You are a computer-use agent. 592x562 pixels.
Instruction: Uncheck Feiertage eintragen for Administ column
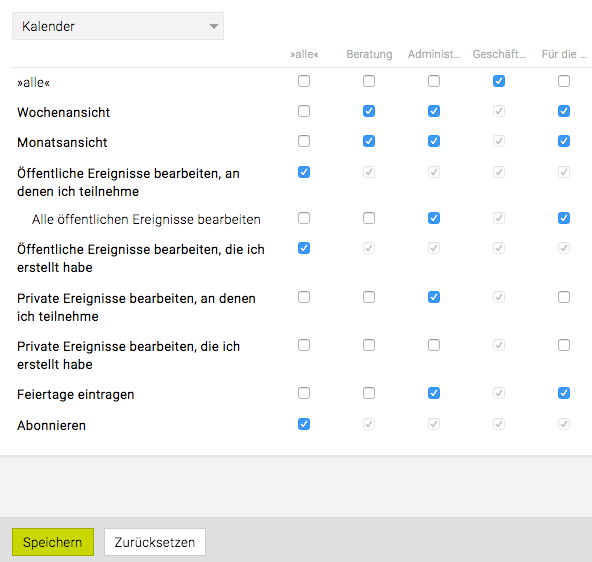tap(434, 393)
